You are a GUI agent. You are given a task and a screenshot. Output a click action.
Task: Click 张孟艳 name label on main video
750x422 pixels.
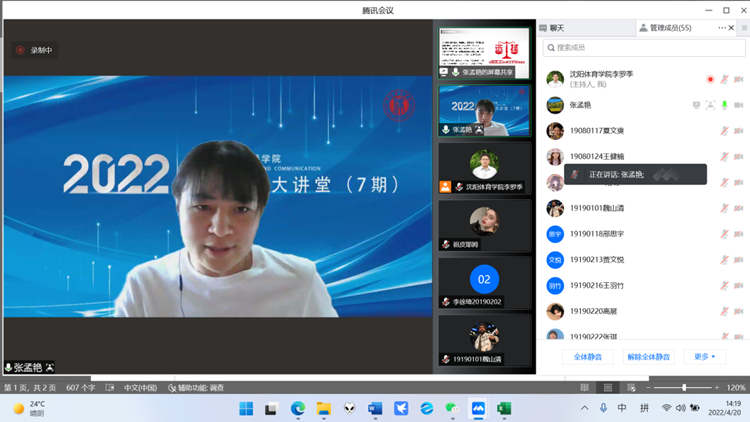28,367
